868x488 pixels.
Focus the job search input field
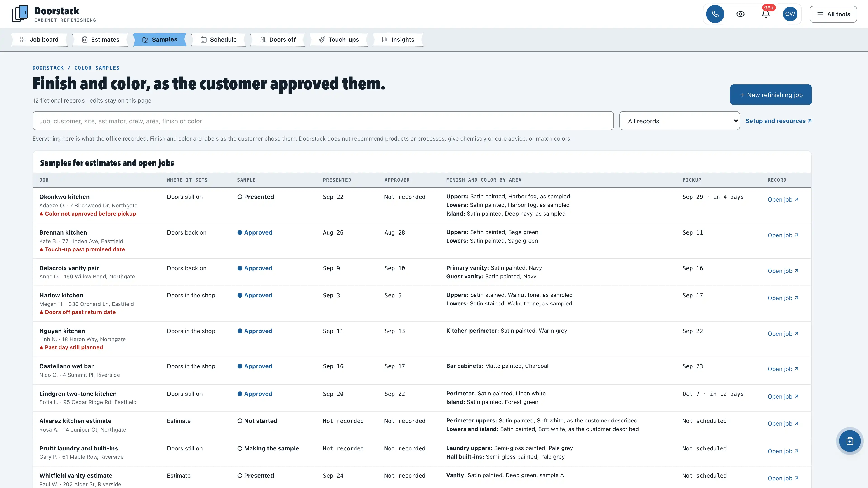coord(323,121)
